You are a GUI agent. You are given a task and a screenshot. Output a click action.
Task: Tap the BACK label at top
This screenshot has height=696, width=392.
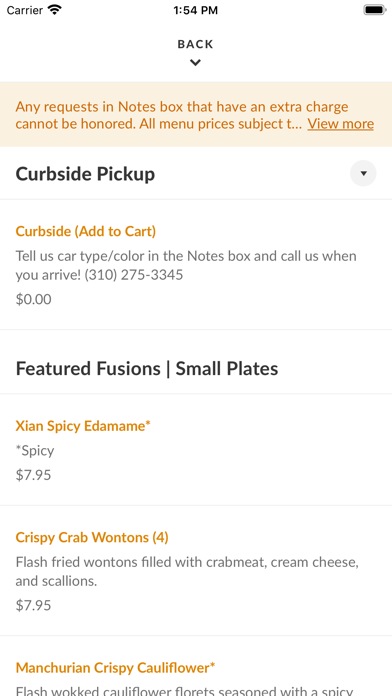(x=195, y=44)
